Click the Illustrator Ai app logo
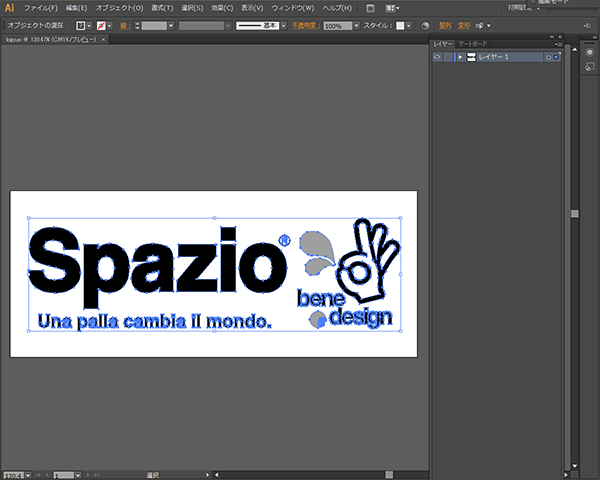 [10, 7]
